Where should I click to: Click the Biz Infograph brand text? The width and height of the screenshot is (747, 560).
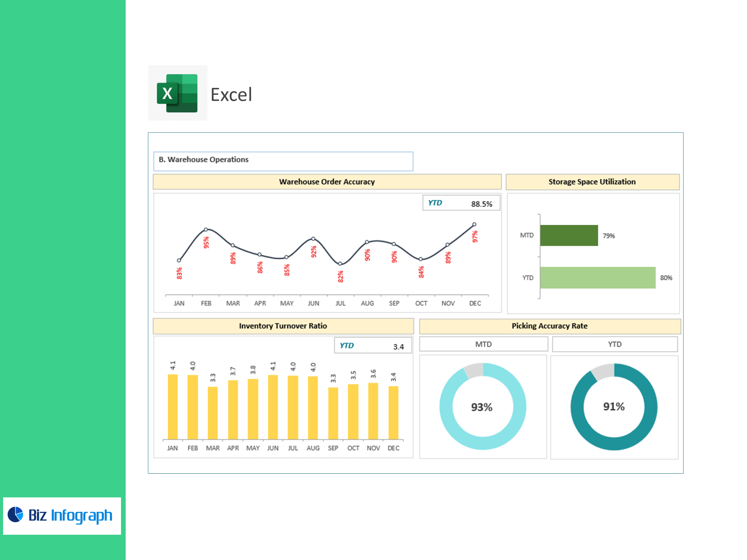tap(70, 515)
